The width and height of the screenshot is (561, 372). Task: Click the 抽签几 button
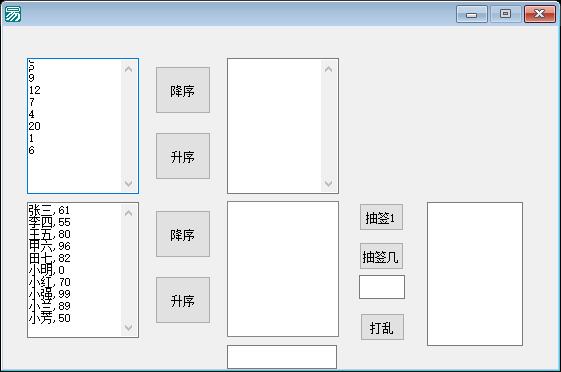381,256
